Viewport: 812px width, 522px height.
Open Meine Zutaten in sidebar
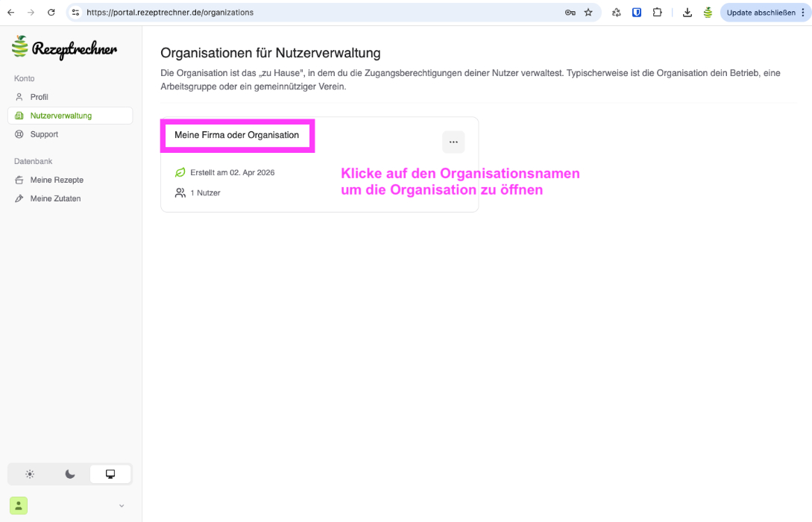pyautogui.click(x=55, y=198)
